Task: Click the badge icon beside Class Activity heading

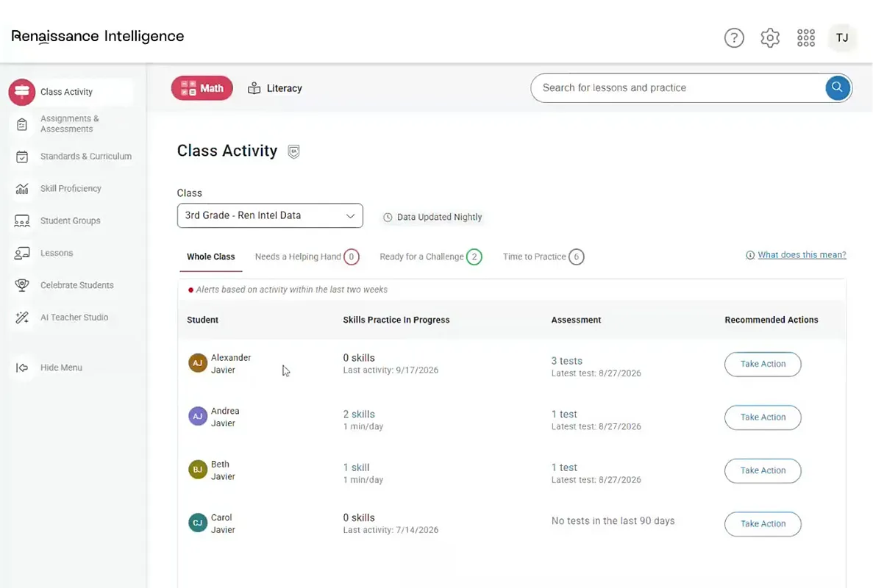Action: (293, 151)
